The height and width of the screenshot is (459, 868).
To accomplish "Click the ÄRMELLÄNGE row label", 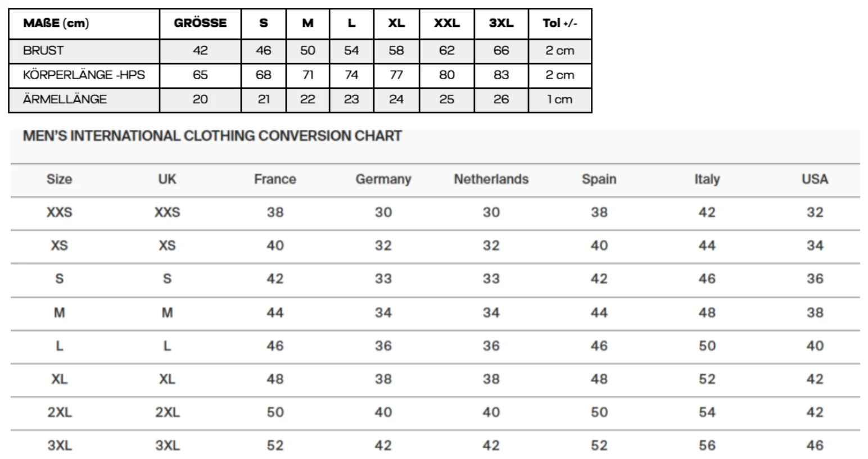I will click(x=65, y=99).
